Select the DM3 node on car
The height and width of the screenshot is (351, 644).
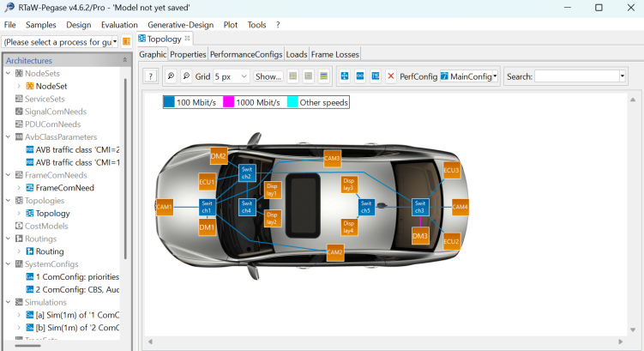(419, 235)
